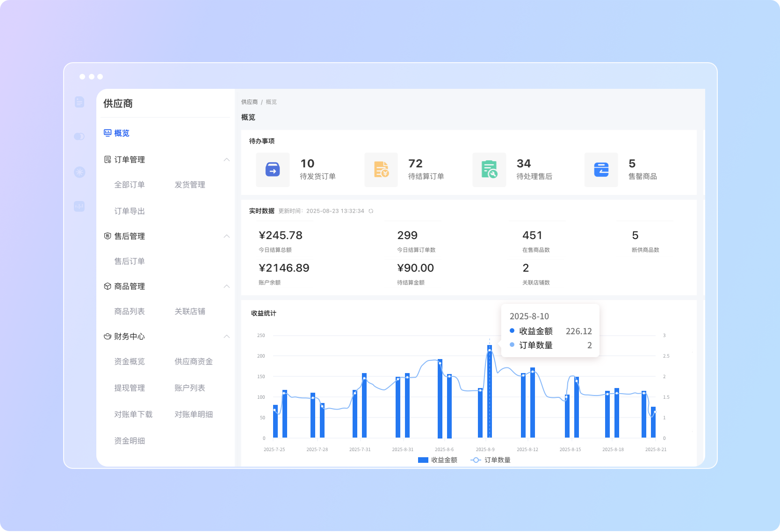Toggle 订单数量 legend series visibility
Viewport: 780px width, 532px height.
(x=491, y=460)
